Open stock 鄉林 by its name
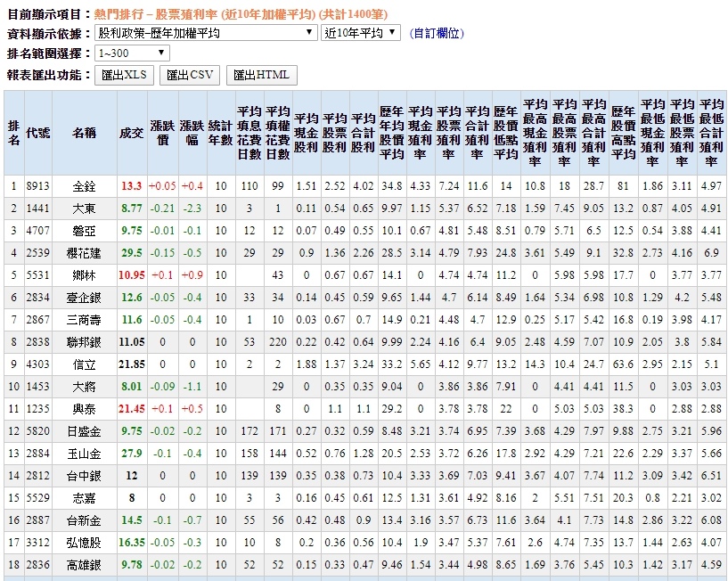 point(84,275)
